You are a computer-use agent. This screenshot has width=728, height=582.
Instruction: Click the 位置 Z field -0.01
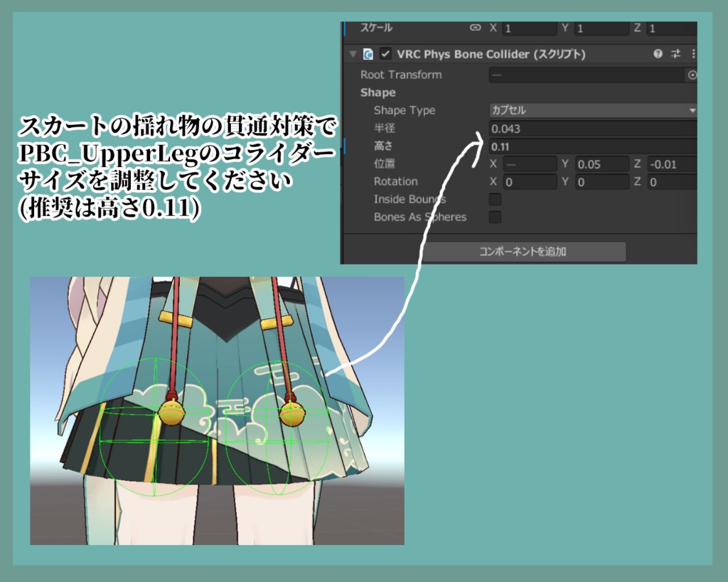click(672, 164)
